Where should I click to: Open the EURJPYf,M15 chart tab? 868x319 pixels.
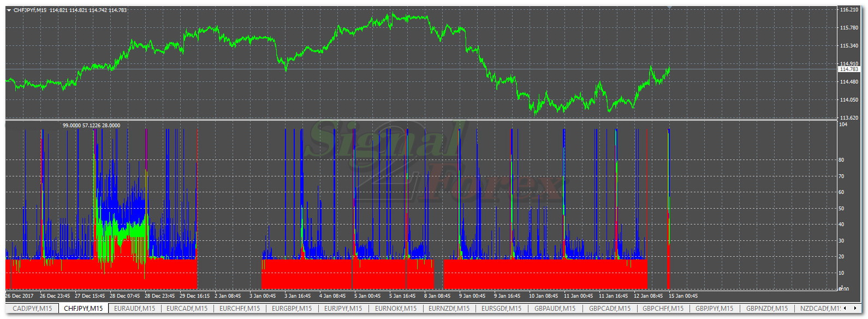click(343, 309)
